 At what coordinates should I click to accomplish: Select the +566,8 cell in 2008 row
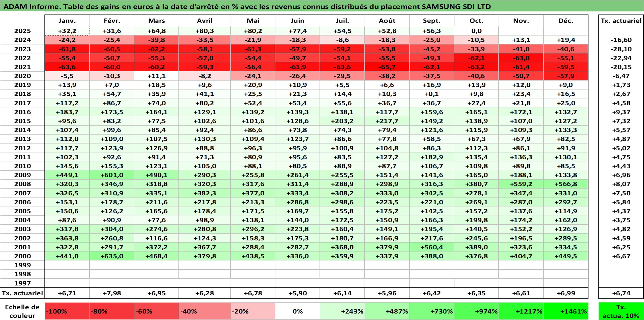click(566, 184)
